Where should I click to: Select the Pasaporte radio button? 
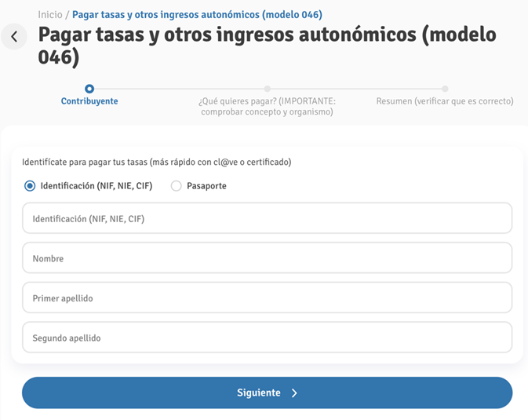177,186
